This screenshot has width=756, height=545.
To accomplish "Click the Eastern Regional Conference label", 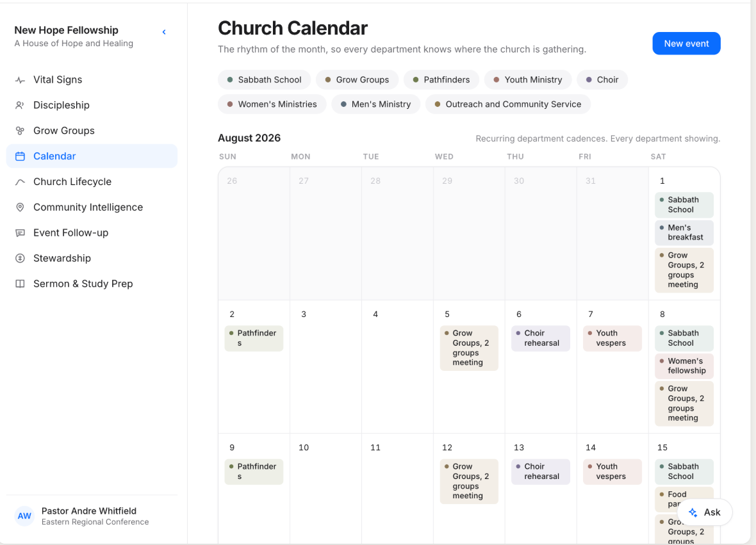I will 95,522.
